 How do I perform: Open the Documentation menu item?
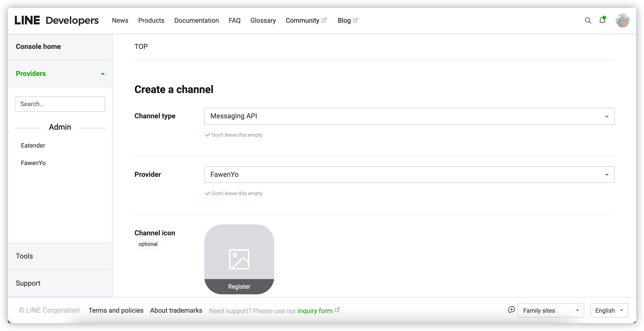pos(196,21)
